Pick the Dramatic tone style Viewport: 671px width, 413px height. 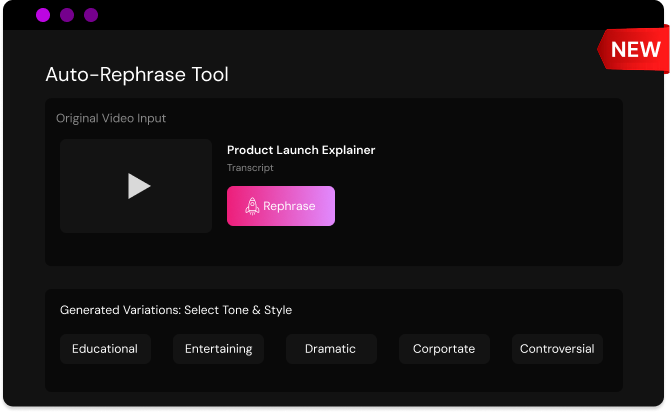tap(331, 349)
